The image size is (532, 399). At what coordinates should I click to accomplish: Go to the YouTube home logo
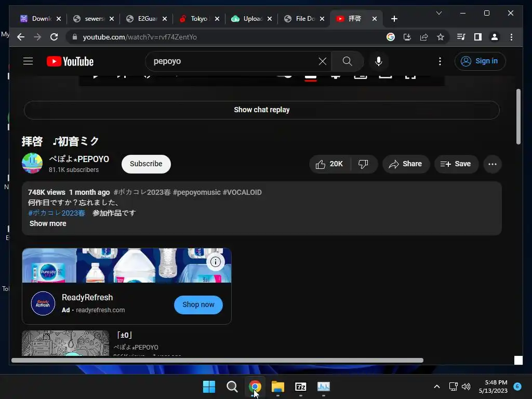pyautogui.click(x=70, y=61)
